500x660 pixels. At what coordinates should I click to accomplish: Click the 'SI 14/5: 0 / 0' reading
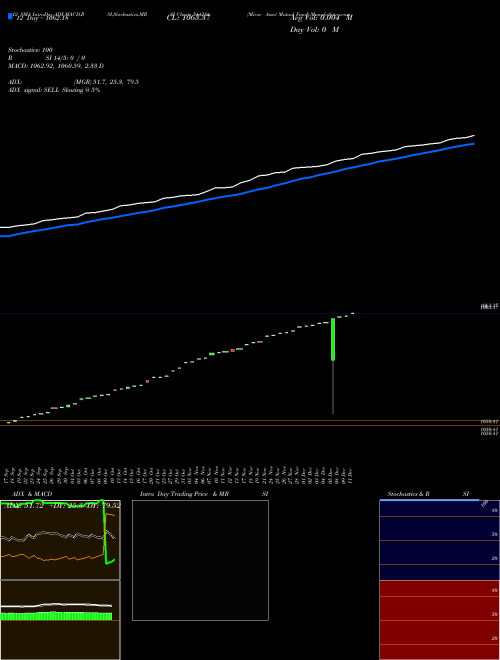pyautogui.click(x=65, y=58)
